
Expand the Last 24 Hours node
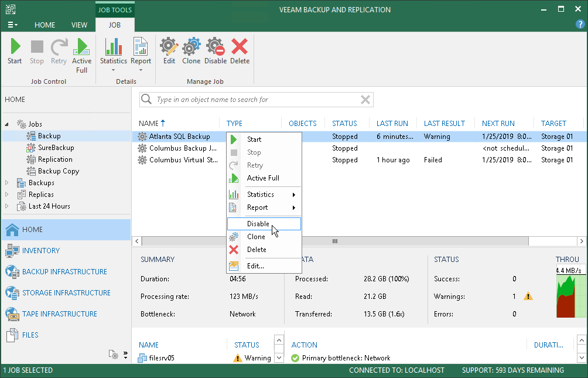click(7, 206)
